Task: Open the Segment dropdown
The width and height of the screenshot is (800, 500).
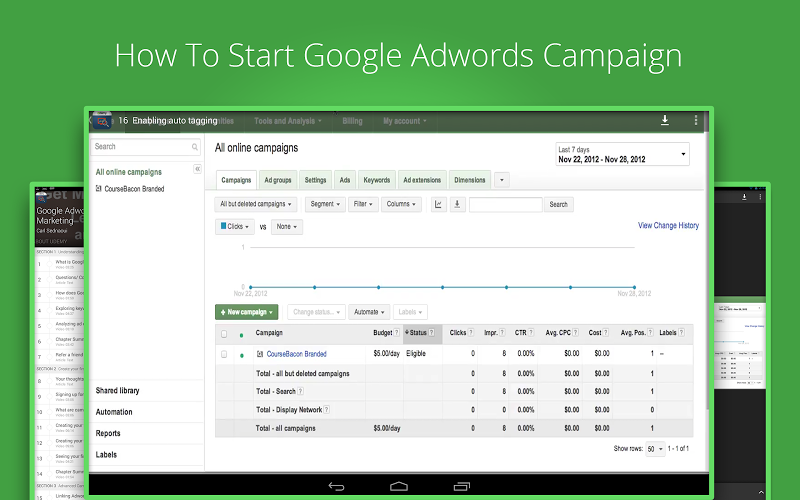Action: pyautogui.click(x=325, y=204)
